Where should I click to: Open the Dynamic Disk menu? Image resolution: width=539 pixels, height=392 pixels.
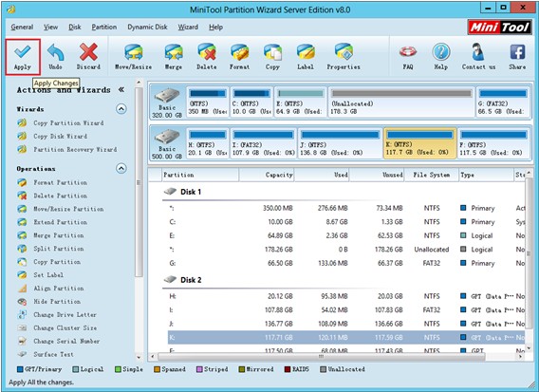pyautogui.click(x=147, y=27)
